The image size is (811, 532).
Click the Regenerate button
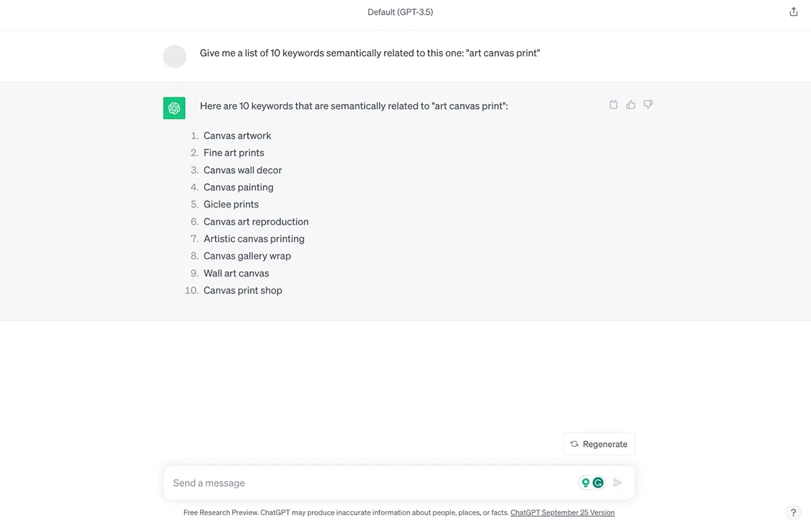click(599, 444)
